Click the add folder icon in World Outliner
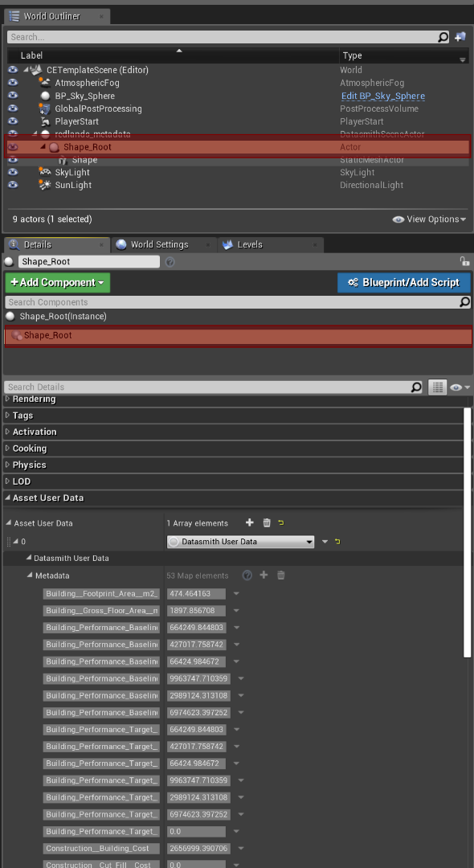 tap(460, 37)
